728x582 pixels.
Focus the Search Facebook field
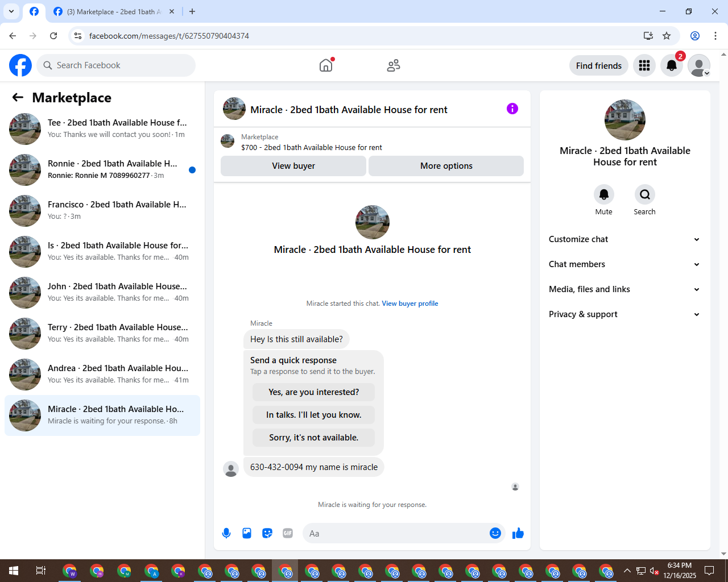(116, 65)
